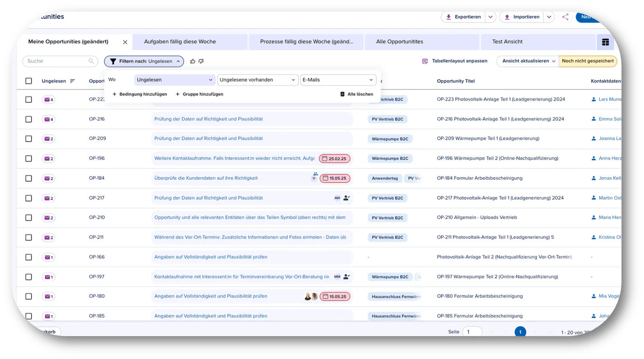Click the Exportieren button
This screenshot has height=359, width=644.
click(x=463, y=17)
